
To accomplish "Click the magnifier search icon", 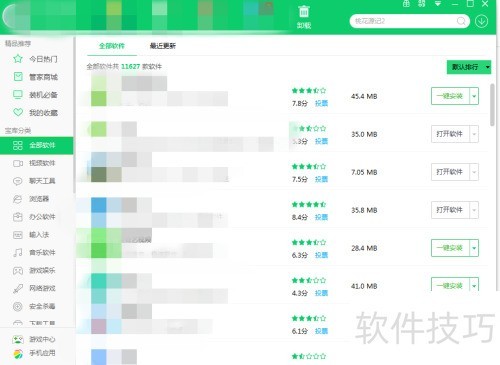I will [x=461, y=21].
